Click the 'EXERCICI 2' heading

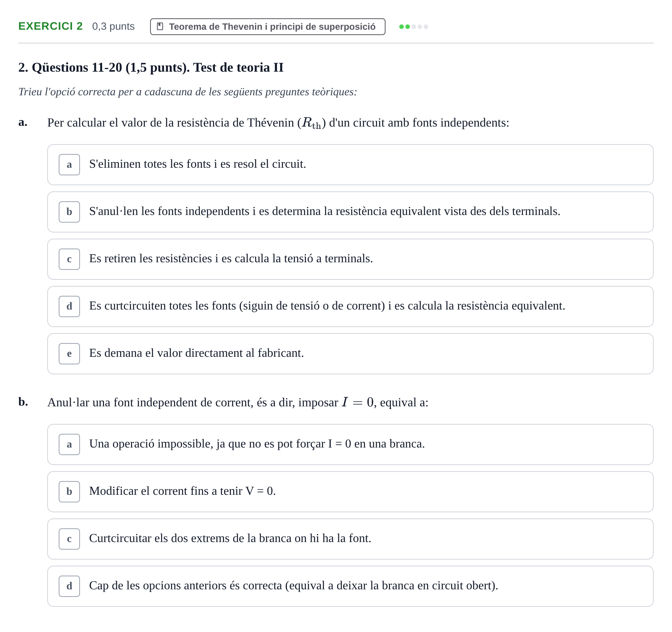(x=50, y=26)
